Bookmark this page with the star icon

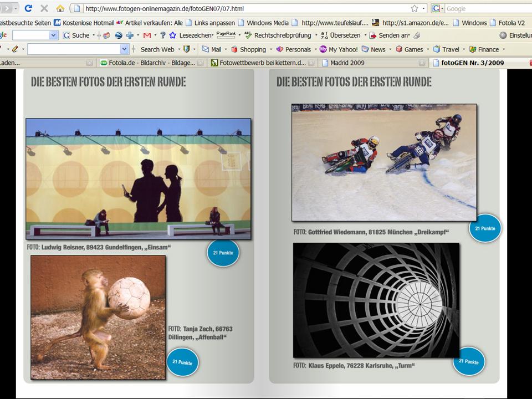pos(415,8)
